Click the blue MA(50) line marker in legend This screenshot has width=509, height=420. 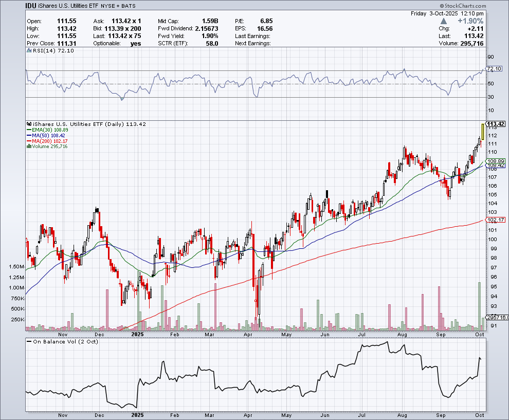(x=29, y=136)
